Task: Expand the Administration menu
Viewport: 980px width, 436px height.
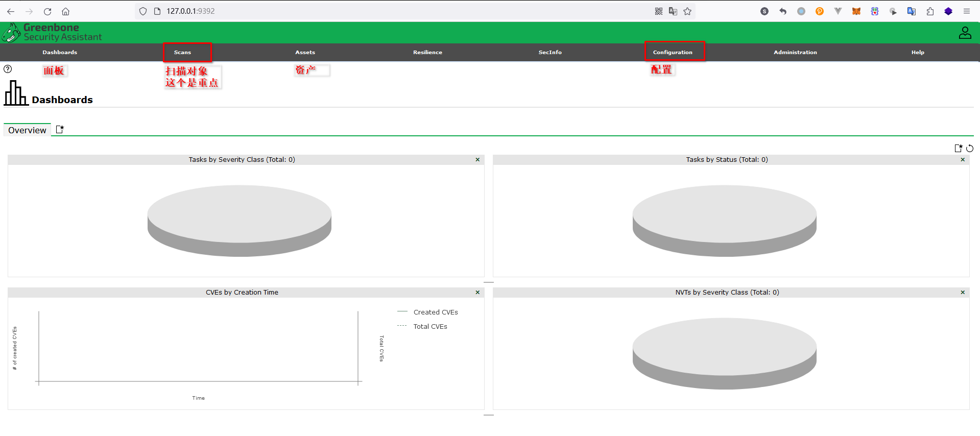Action: (795, 52)
